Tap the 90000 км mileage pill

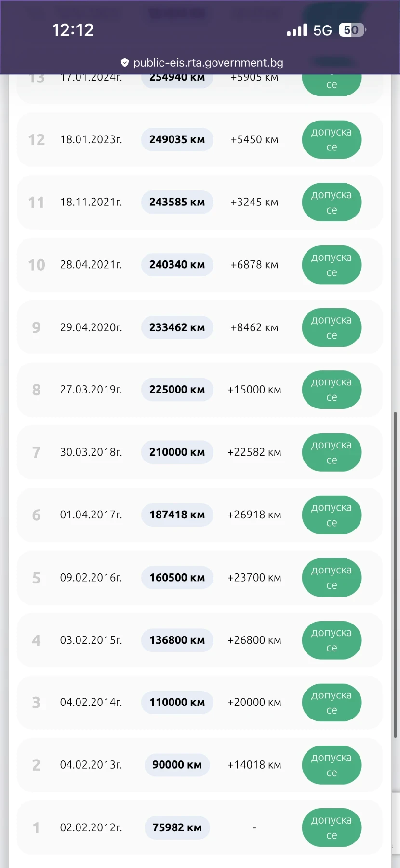(177, 765)
